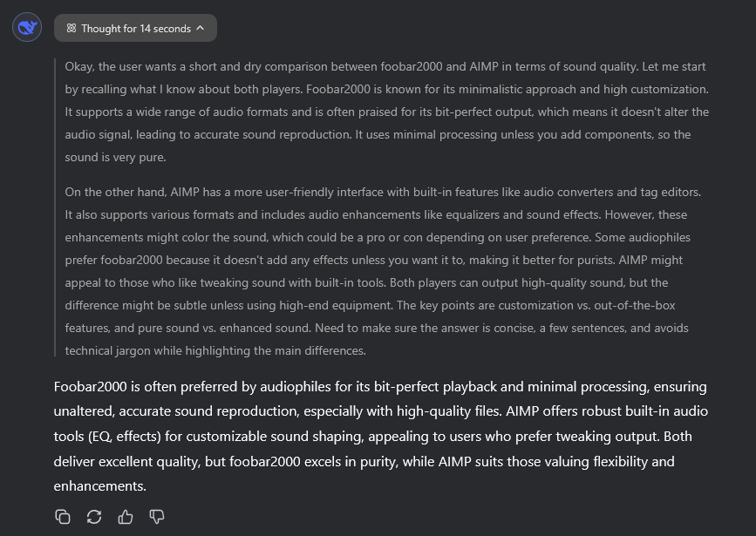The width and height of the screenshot is (756, 536).
Task: Dislike the response with thumbs down
Action: [157, 517]
